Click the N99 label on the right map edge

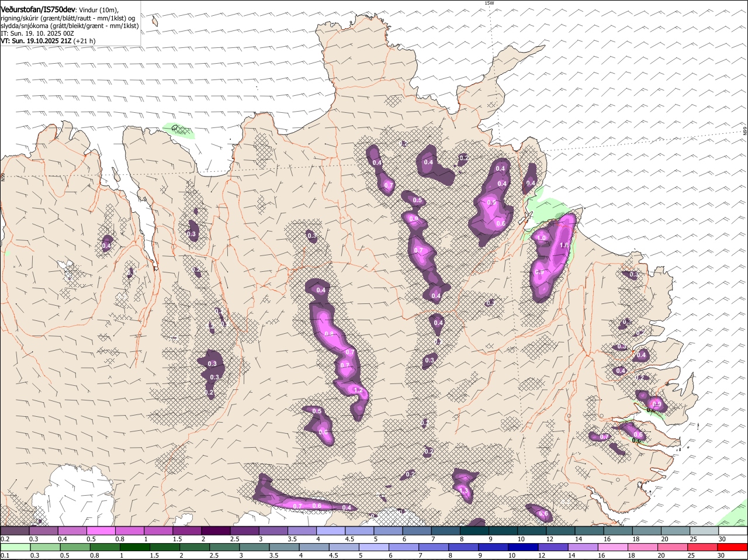745,132
